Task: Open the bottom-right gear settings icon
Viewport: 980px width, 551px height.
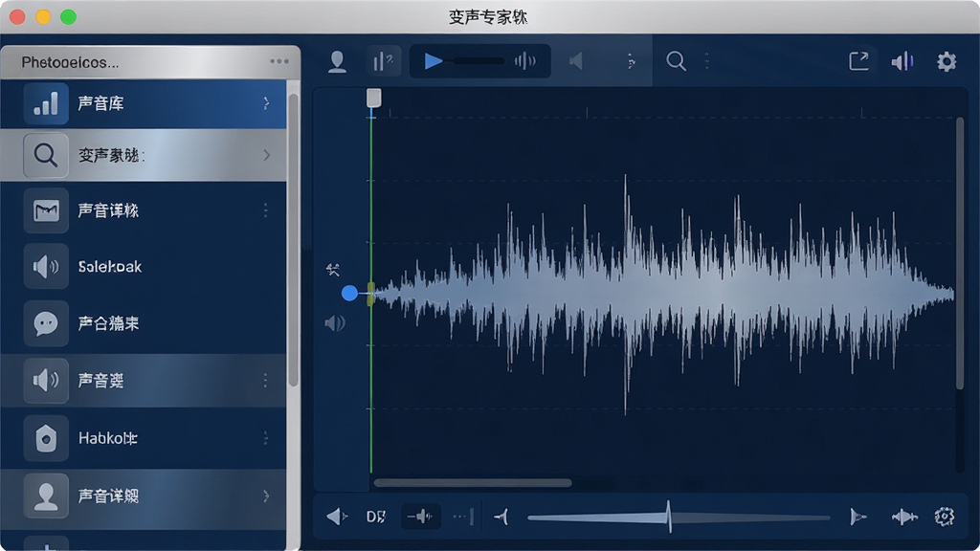Action: click(945, 517)
